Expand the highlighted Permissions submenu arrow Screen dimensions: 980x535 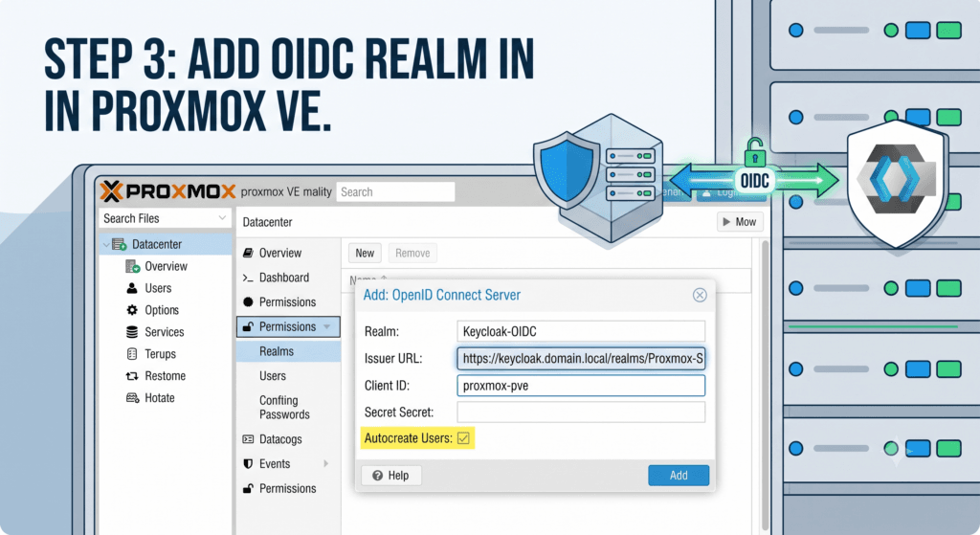[x=327, y=326]
